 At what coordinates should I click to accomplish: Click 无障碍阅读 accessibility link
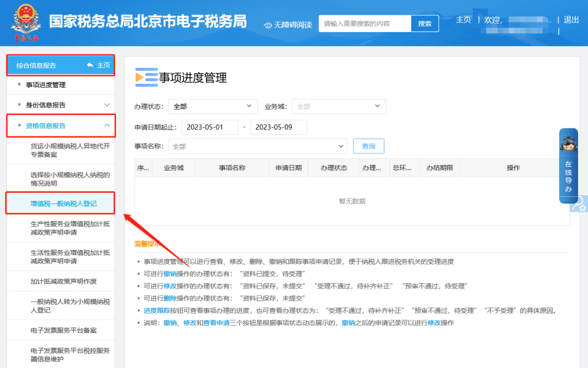click(293, 24)
